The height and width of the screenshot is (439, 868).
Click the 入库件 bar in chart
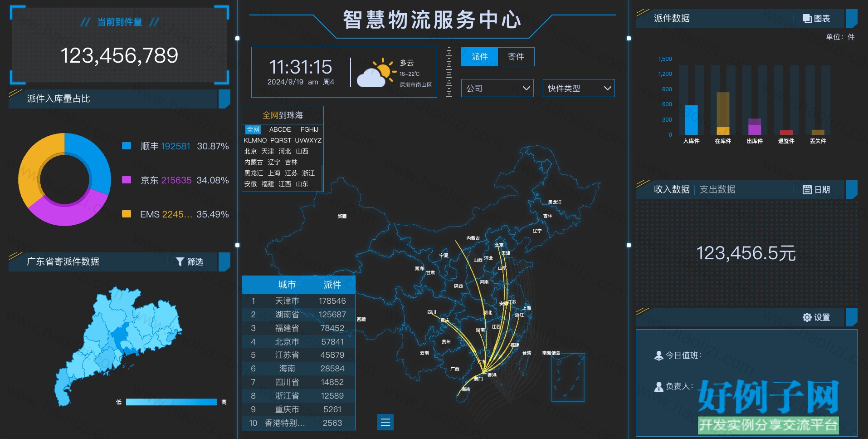[691, 120]
